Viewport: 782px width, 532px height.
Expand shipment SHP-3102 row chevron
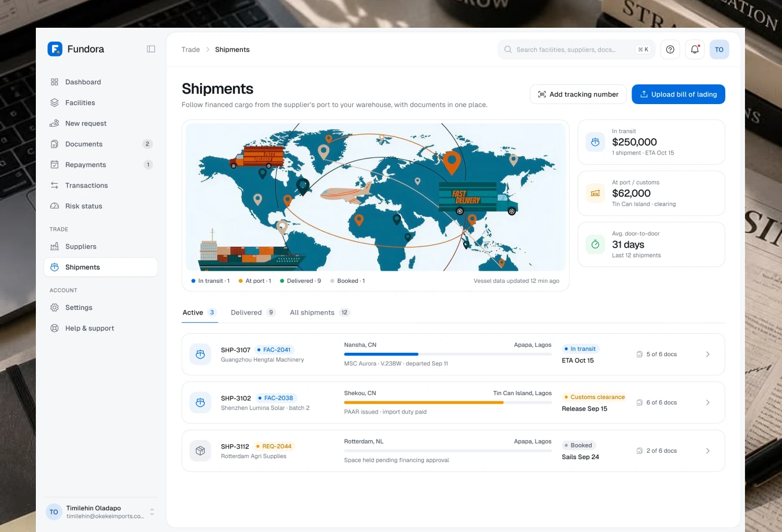[707, 402]
